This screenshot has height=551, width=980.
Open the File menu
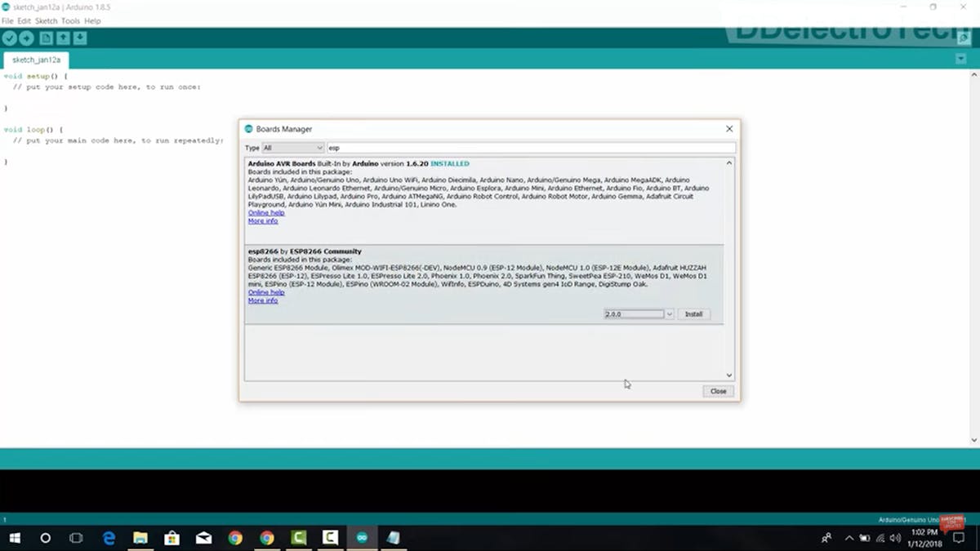tap(7, 20)
